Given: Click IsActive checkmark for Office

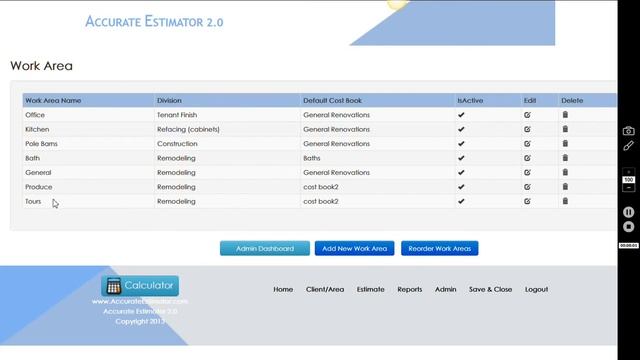Looking at the screenshot, I should tap(461, 115).
